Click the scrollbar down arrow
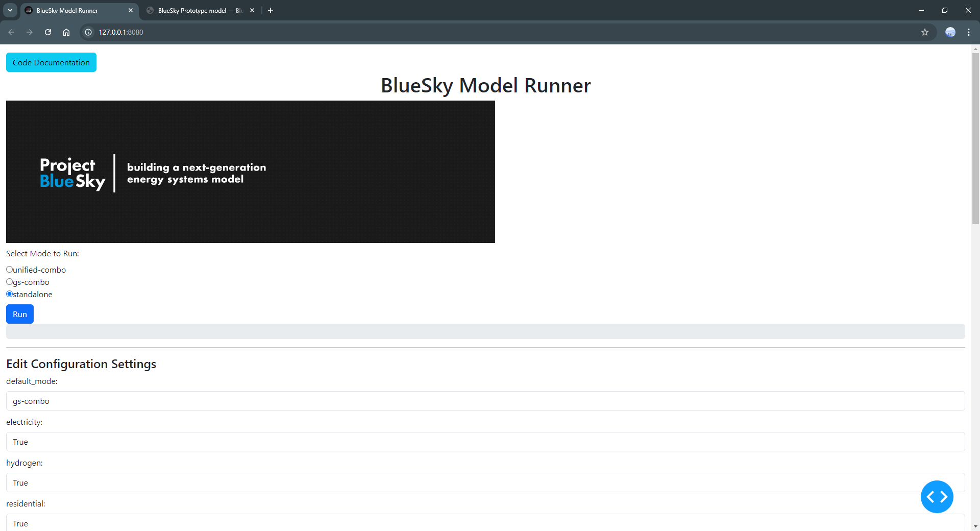This screenshot has width=980, height=531. click(x=975, y=526)
